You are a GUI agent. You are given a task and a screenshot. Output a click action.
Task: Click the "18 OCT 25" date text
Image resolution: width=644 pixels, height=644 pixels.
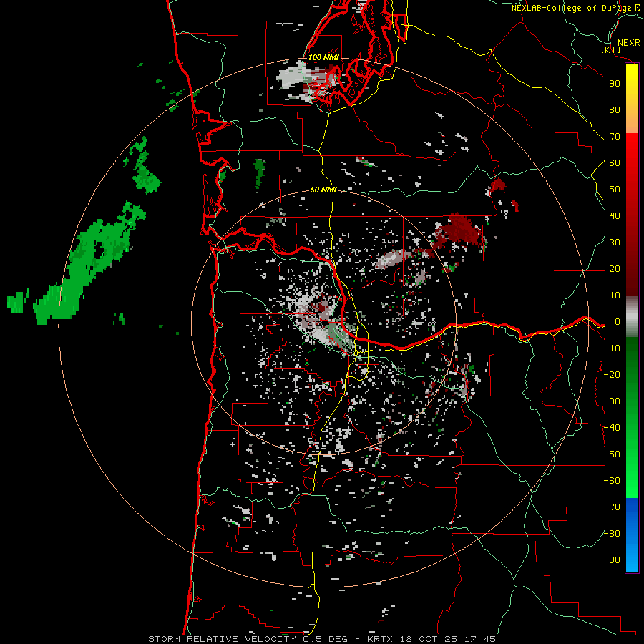click(x=429, y=639)
